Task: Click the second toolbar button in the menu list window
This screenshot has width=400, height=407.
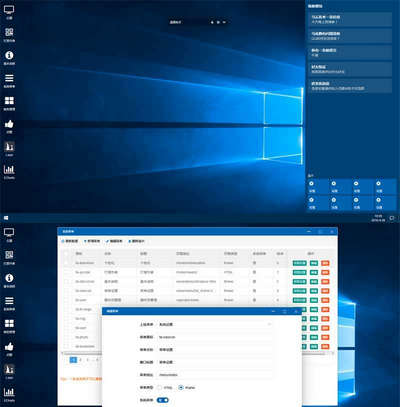Action: pyautogui.click(x=92, y=241)
